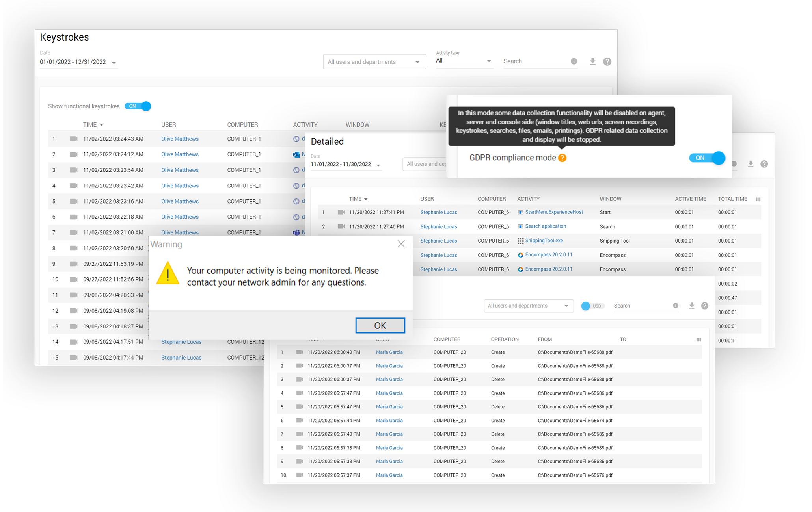Open video recording for Maria Garcia row 1
The width and height of the screenshot is (812, 512).
click(300, 352)
